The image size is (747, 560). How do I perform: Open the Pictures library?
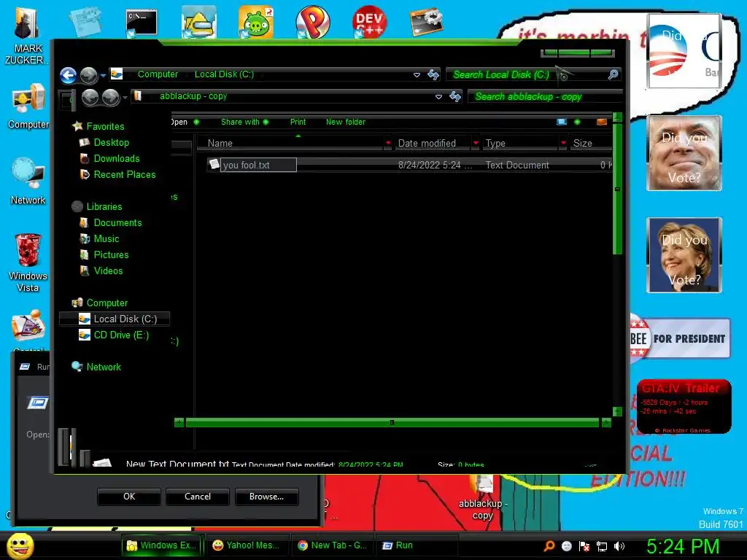coord(111,254)
